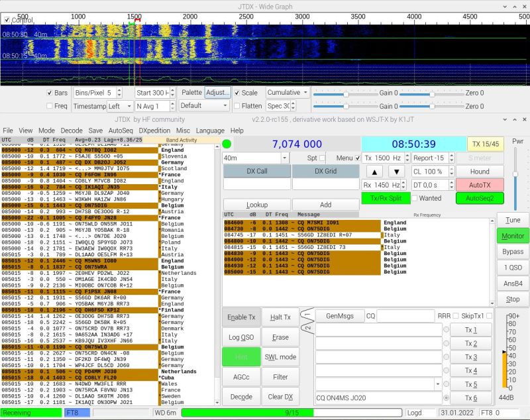
Task: Open the 40m band dropdown
Action: coord(256,158)
